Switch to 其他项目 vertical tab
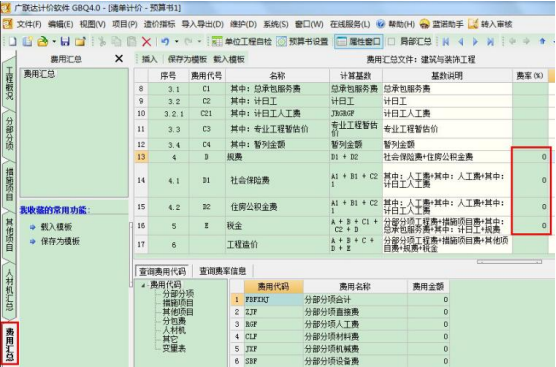This screenshot has height=367, width=556. point(9,235)
